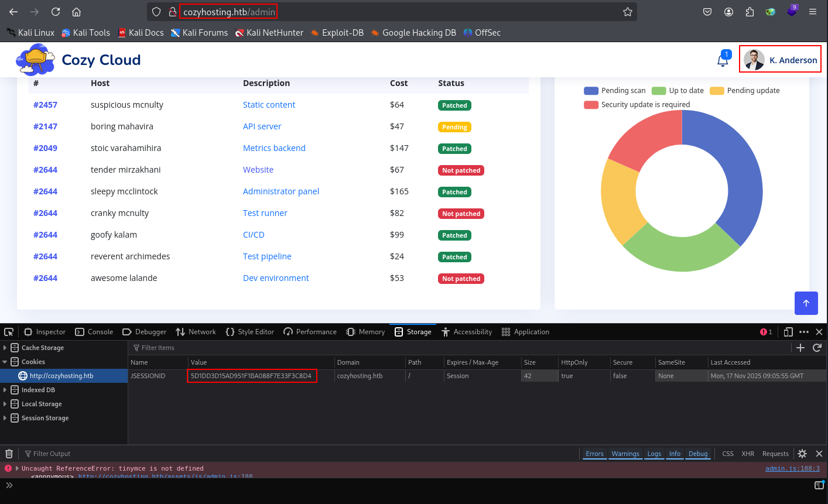Image resolution: width=828 pixels, height=504 pixels.
Task: Open the Console tab
Action: (94, 332)
